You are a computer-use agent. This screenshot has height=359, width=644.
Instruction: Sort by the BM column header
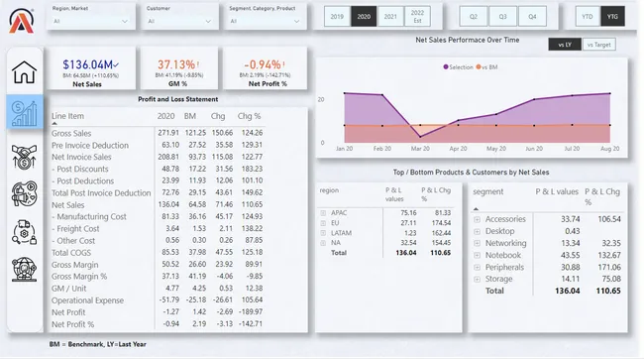tap(190, 116)
